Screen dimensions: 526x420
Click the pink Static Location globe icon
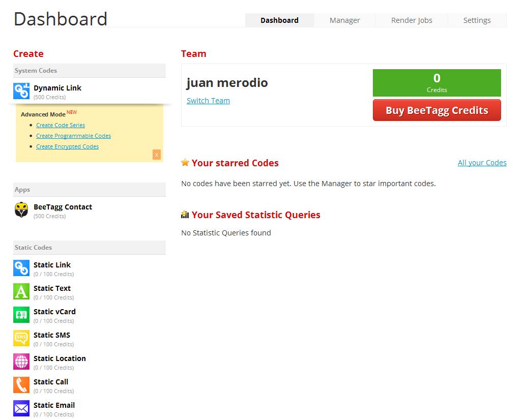pos(21,362)
